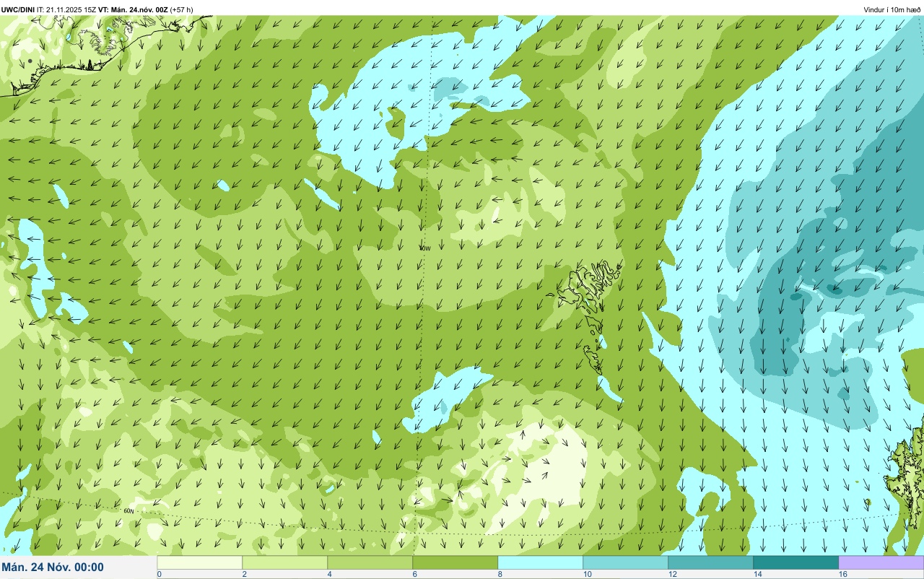Click the purple legend swatch above 16
Screen dimensions: 924x579
pos(881,562)
